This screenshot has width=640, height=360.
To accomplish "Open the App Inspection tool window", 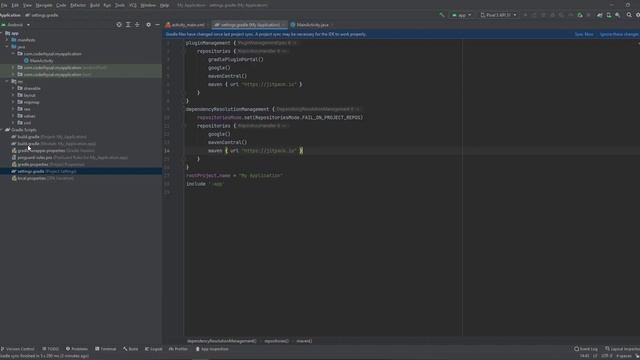I will pyautogui.click(x=212, y=349).
